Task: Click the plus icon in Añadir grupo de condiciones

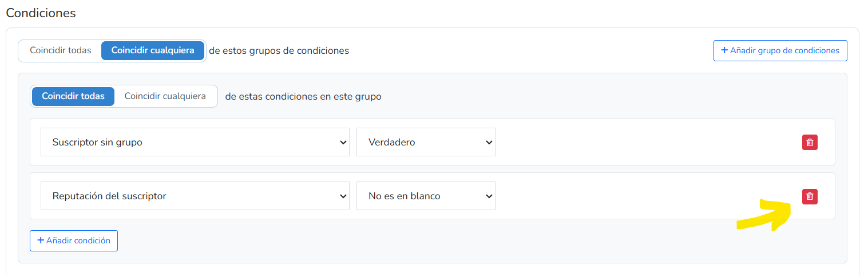Action: click(x=724, y=50)
